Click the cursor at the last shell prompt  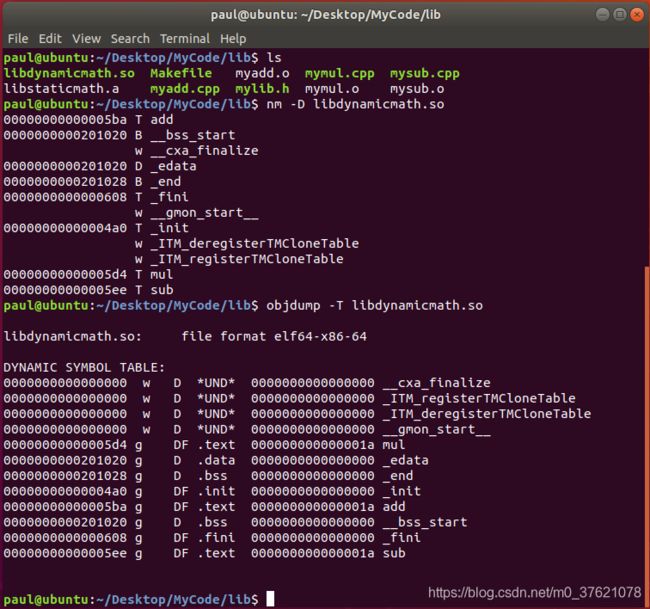point(270,599)
